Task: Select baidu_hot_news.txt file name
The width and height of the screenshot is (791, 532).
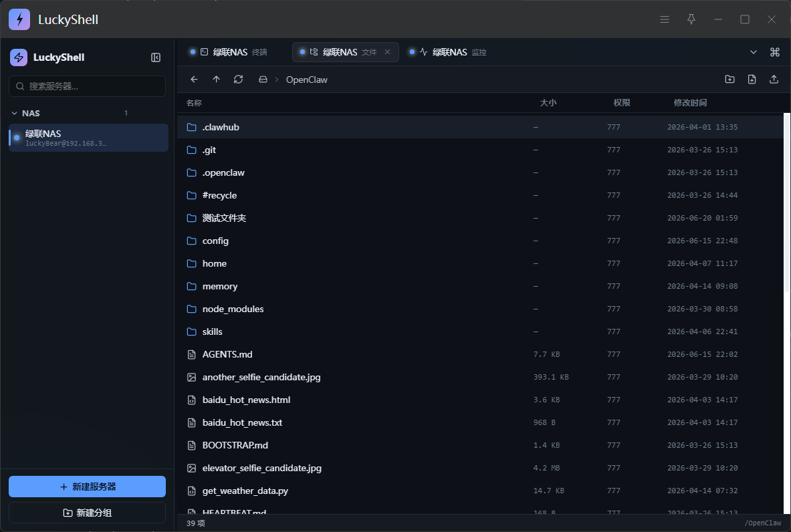Action: coord(242,422)
